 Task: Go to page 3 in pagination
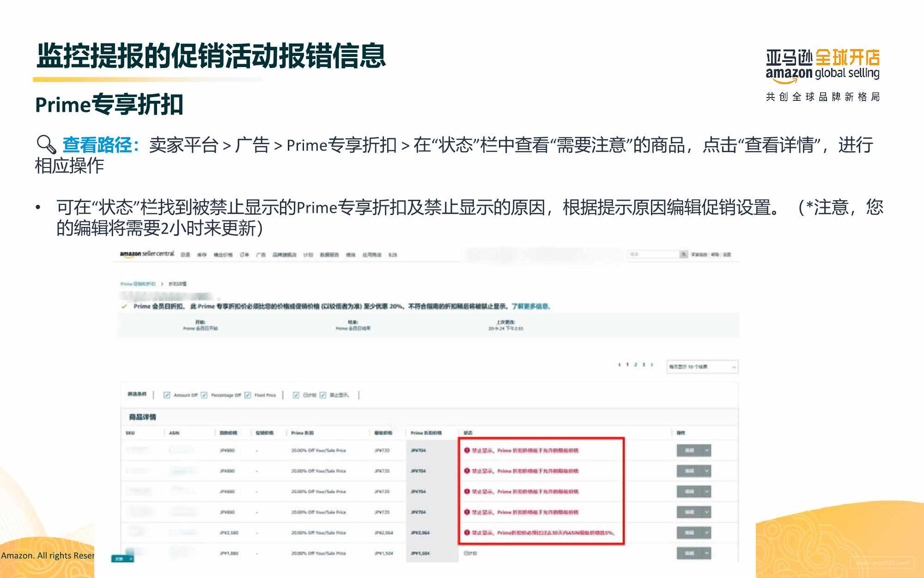pyautogui.click(x=644, y=365)
